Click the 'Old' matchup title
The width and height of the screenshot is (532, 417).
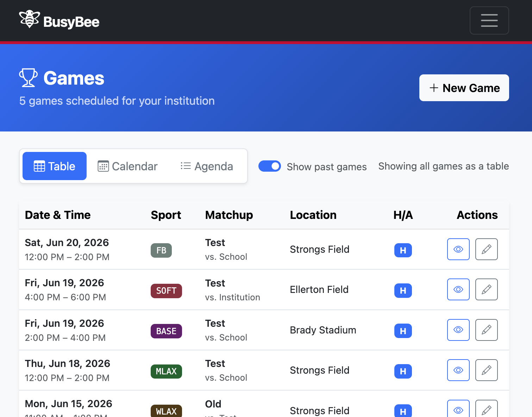click(x=213, y=404)
